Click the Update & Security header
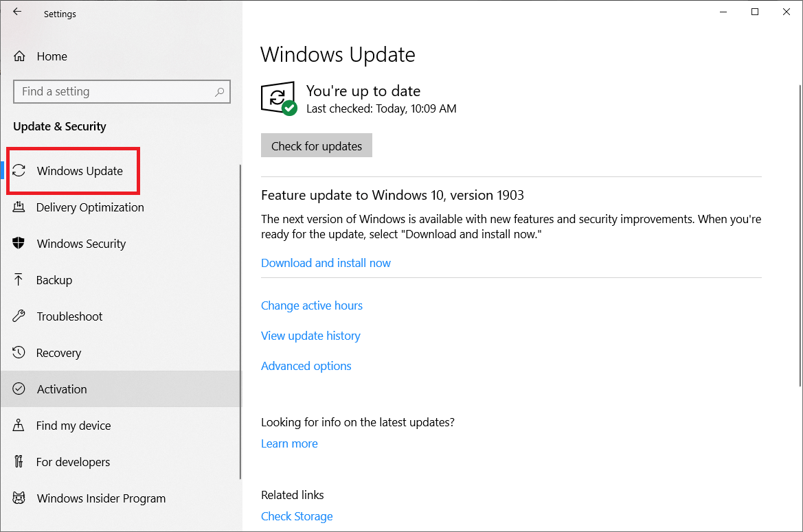803x532 pixels. (x=59, y=126)
